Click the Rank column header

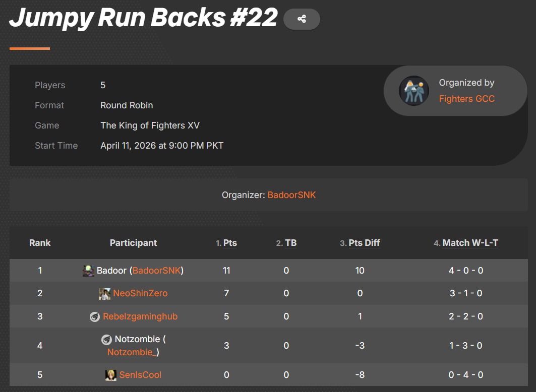[x=40, y=243]
